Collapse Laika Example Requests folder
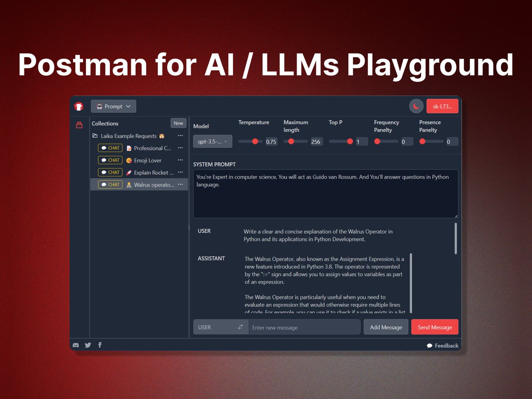532x399 pixels. [95, 136]
